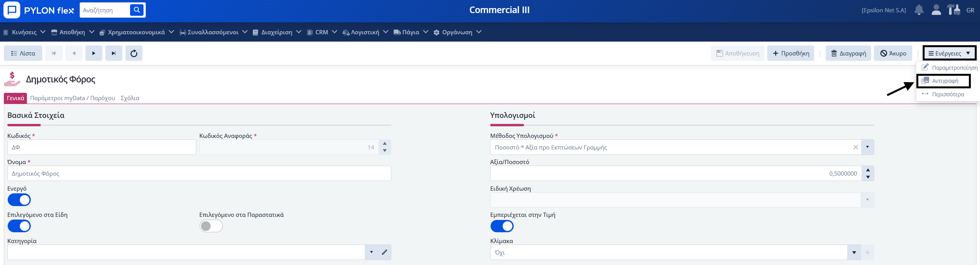Click the Κατηγορία input field
This screenshot has height=265, width=980.
[x=186, y=252]
